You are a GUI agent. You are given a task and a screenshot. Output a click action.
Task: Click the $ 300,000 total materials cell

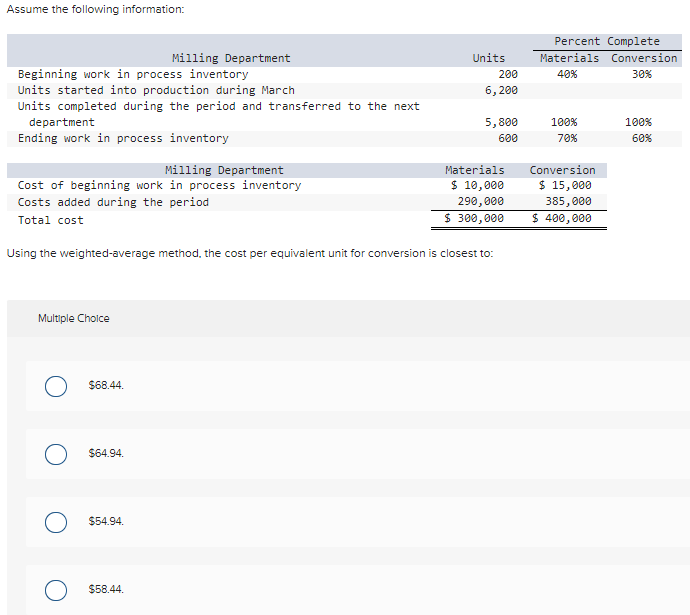coord(474,218)
